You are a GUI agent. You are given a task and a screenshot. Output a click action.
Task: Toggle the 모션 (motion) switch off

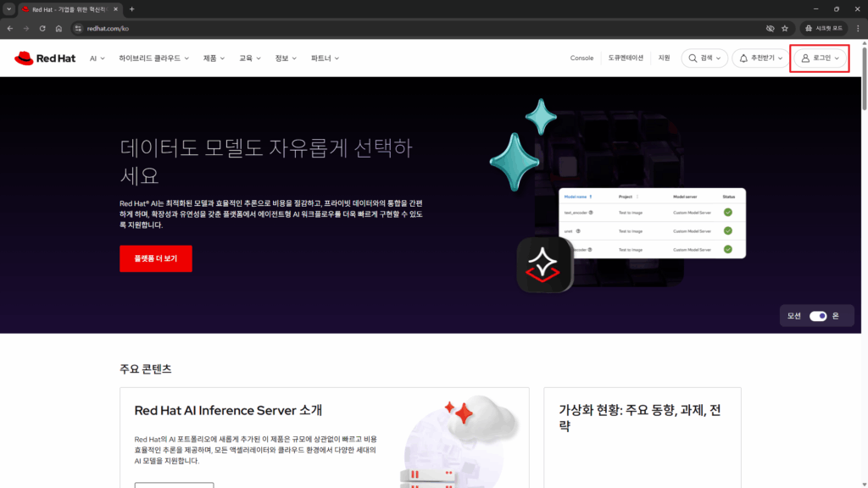click(818, 316)
